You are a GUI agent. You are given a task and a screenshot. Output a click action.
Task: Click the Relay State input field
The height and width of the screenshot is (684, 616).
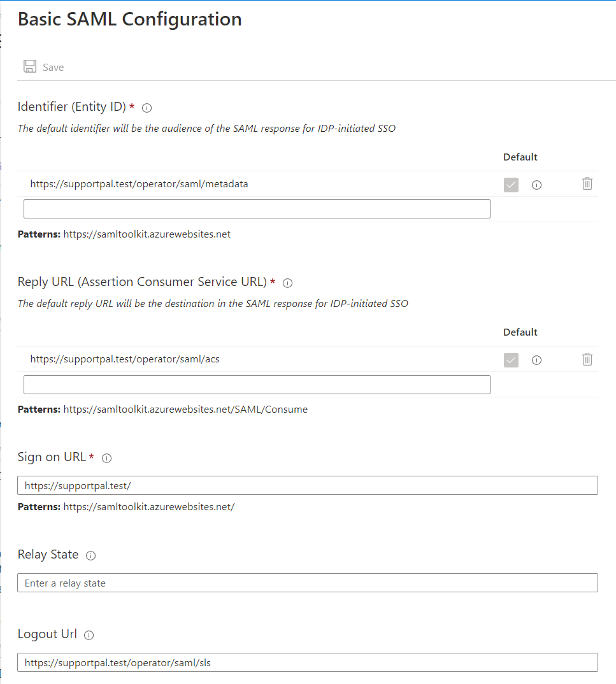coord(307,583)
